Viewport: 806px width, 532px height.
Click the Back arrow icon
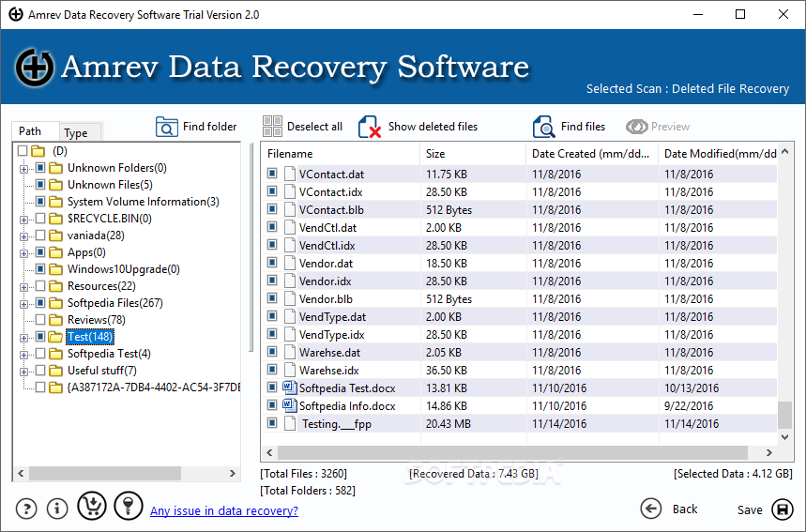[x=651, y=509]
